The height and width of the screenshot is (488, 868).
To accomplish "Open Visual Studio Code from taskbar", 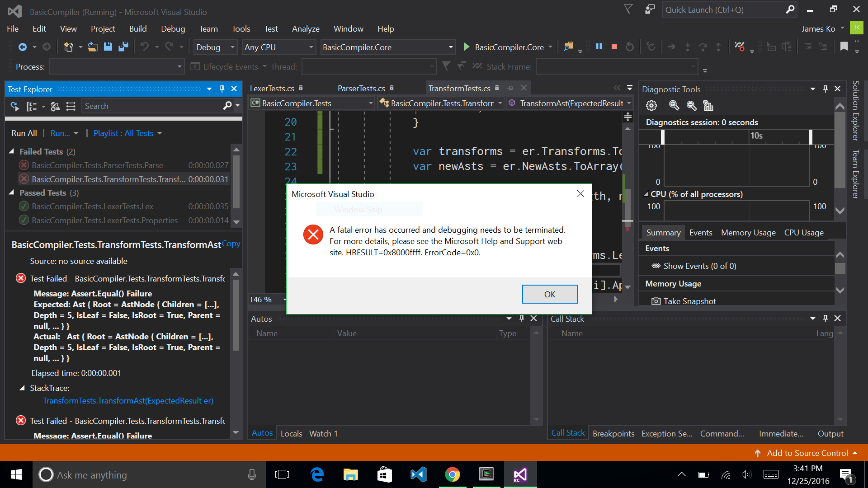I will click(x=418, y=474).
